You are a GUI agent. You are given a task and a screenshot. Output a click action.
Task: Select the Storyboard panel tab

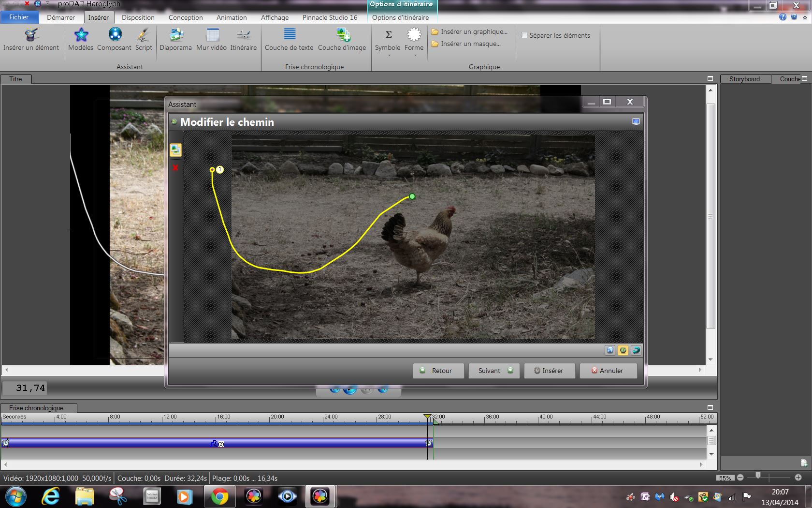pyautogui.click(x=744, y=79)
